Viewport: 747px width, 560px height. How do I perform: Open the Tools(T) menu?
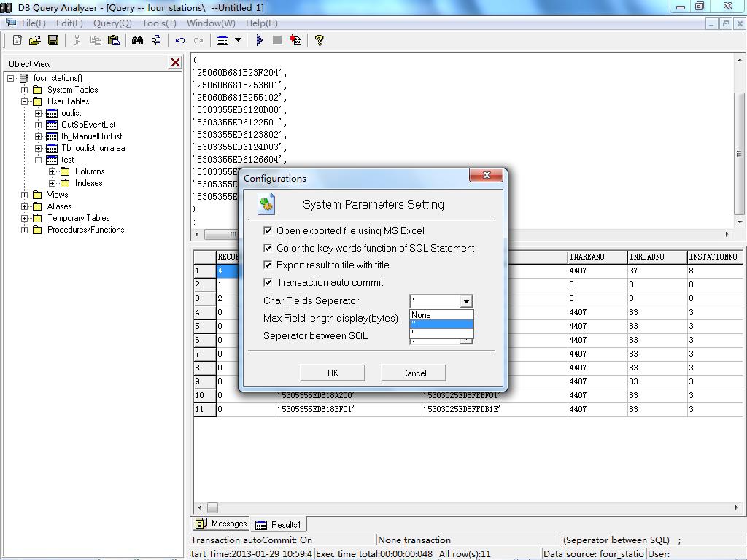click(159, 23)
